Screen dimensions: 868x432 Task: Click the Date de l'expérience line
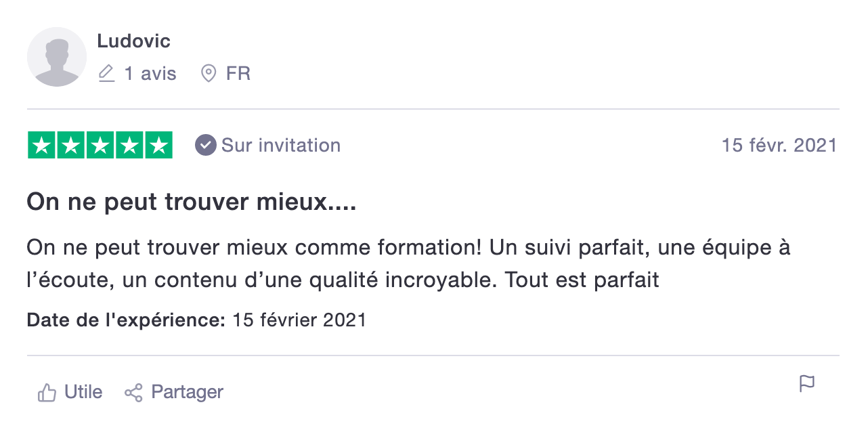coord(196,320)
